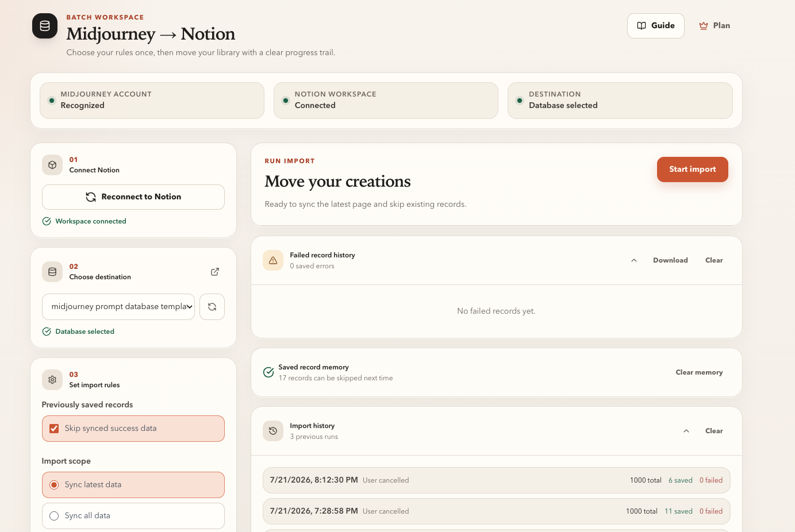Viewport: 795px width, 532px height.
Task: Open the Guide button
Action: coord(656,26)
